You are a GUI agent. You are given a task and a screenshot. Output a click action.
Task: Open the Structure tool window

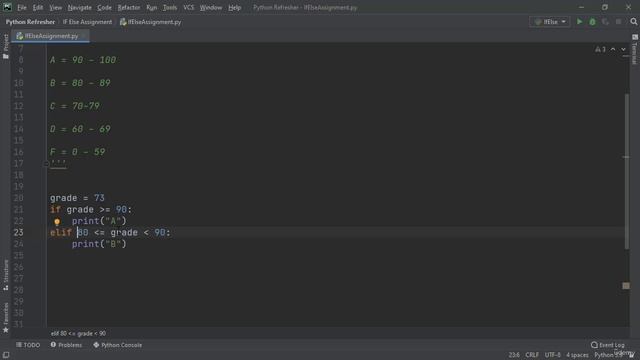coord(6,275)
